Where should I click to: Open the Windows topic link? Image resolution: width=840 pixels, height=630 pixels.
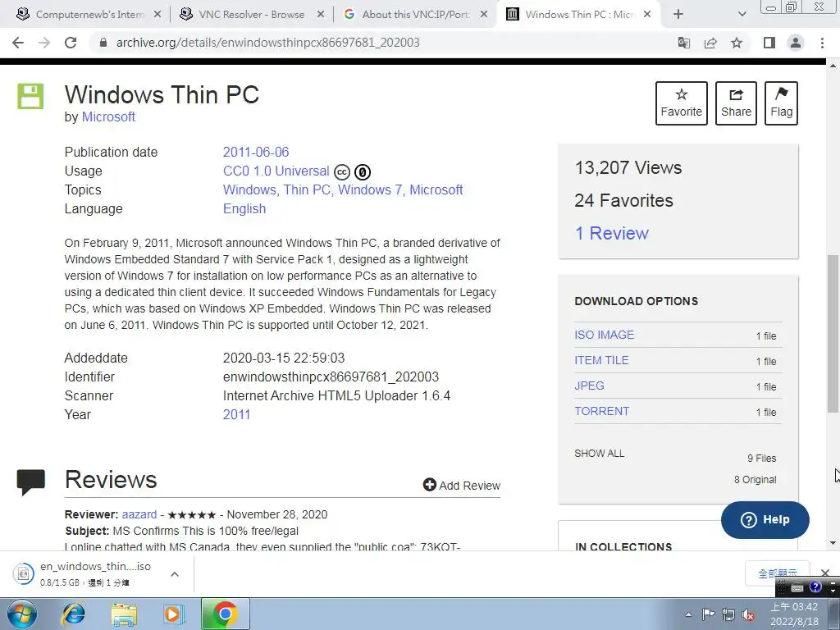249,189
